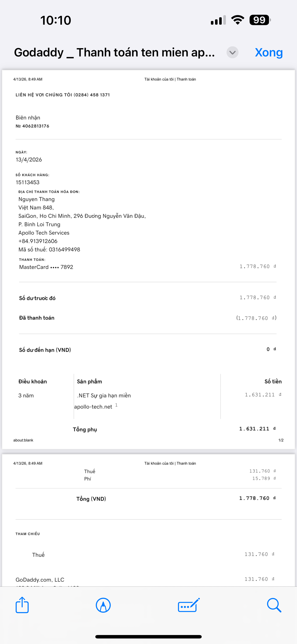
Task: Tap the GoDaddy.com, LLC text
Action: (40, 580)
